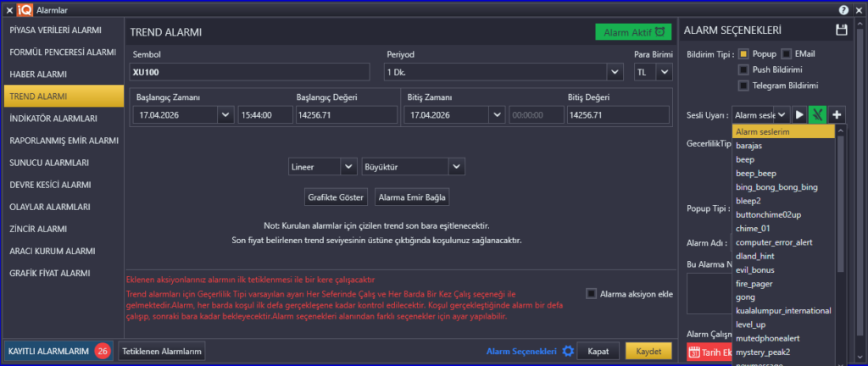Select İndikatör Alarmları from the sidebar
Screen dimensions: 868x366
[x=53, y=119]
